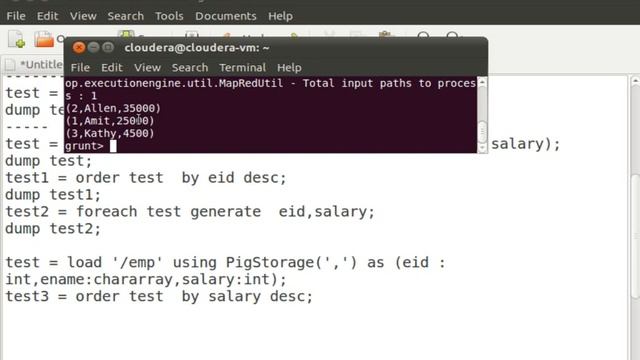Maximize the cloudera terminal window
The height and width of the screenshot is (360, 640).
108,48
